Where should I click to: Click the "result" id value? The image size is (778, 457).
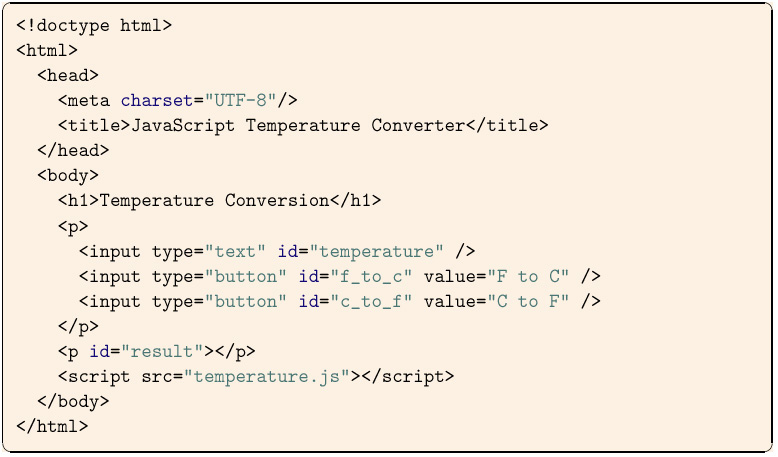point(162,351)
